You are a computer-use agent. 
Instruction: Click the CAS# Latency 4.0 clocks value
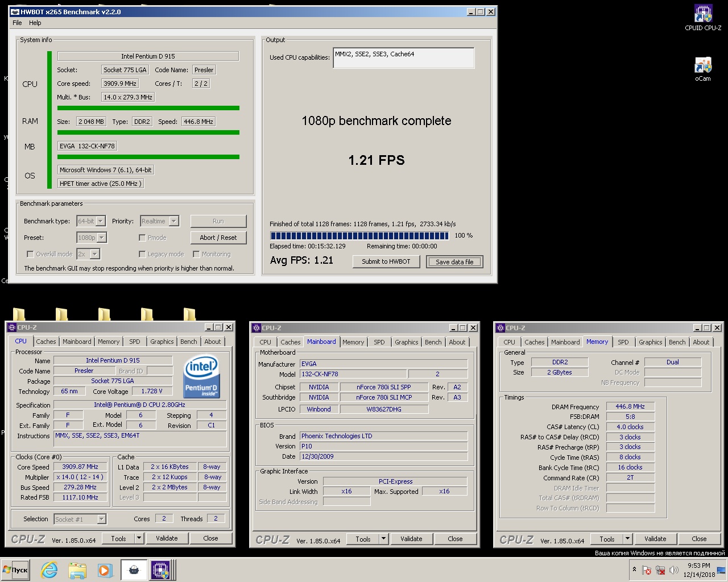coord(630,427)
